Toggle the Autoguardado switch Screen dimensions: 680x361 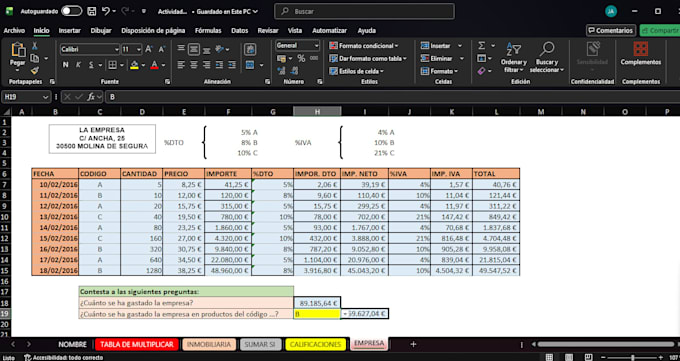[x=72, y=11]
